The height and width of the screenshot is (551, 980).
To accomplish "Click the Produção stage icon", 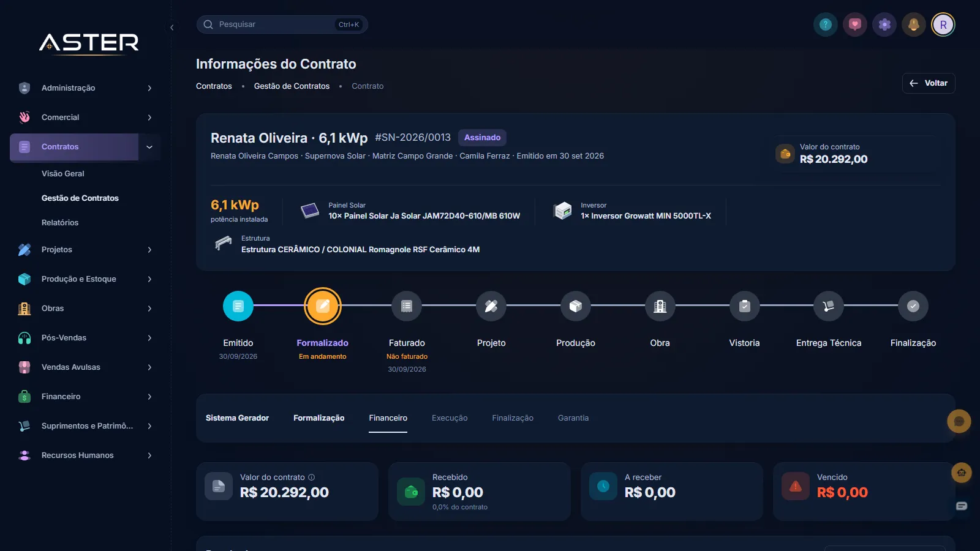I will point(576,306).
